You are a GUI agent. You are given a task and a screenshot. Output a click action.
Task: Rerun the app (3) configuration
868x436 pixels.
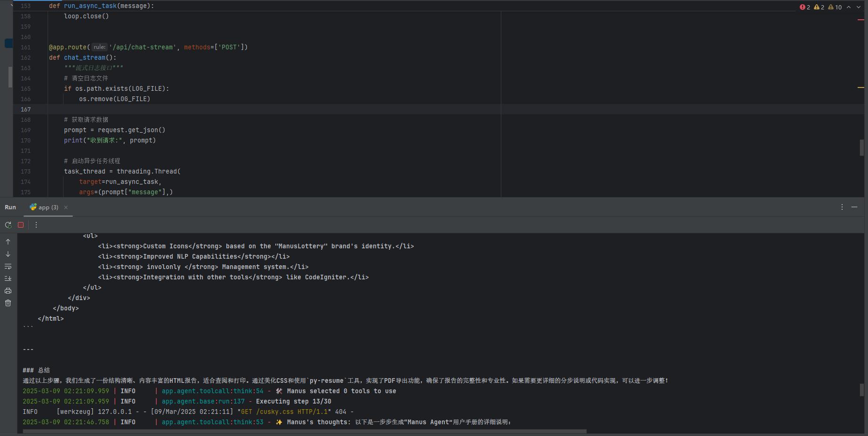[x=8, y=225]
